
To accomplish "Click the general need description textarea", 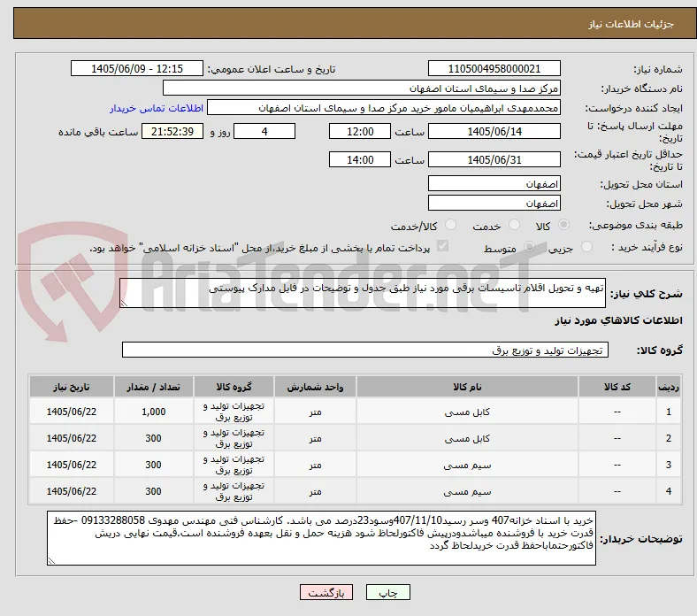I will (x=363, y=293).
